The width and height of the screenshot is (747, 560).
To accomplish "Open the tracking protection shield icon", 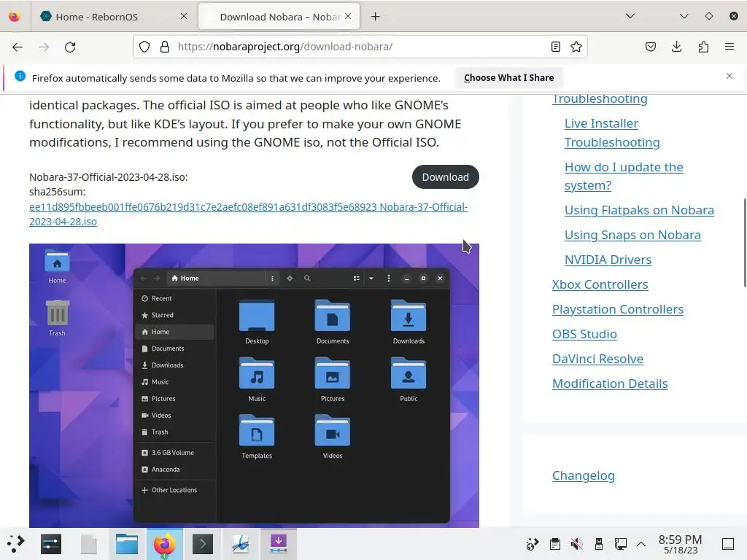I will coord(144,47).
